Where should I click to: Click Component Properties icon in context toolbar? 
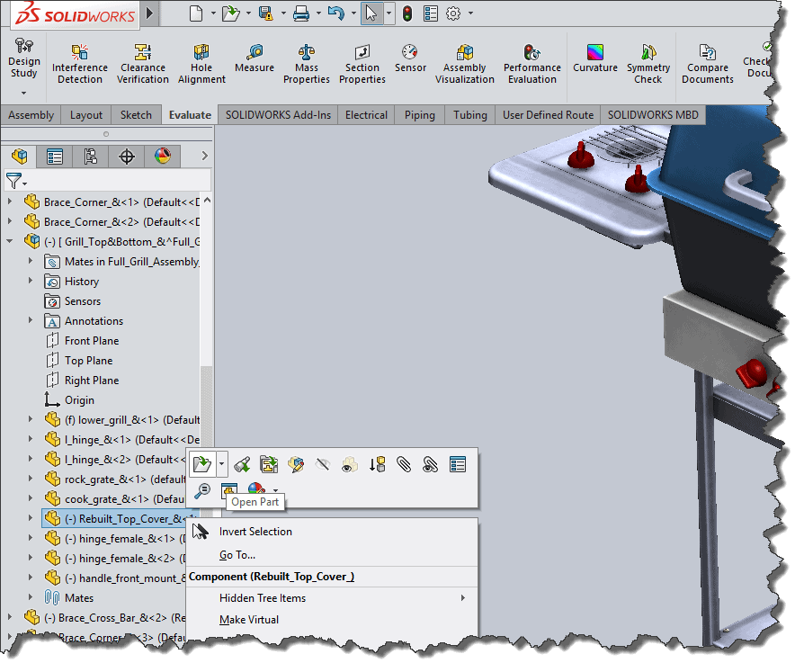(458, 465)
